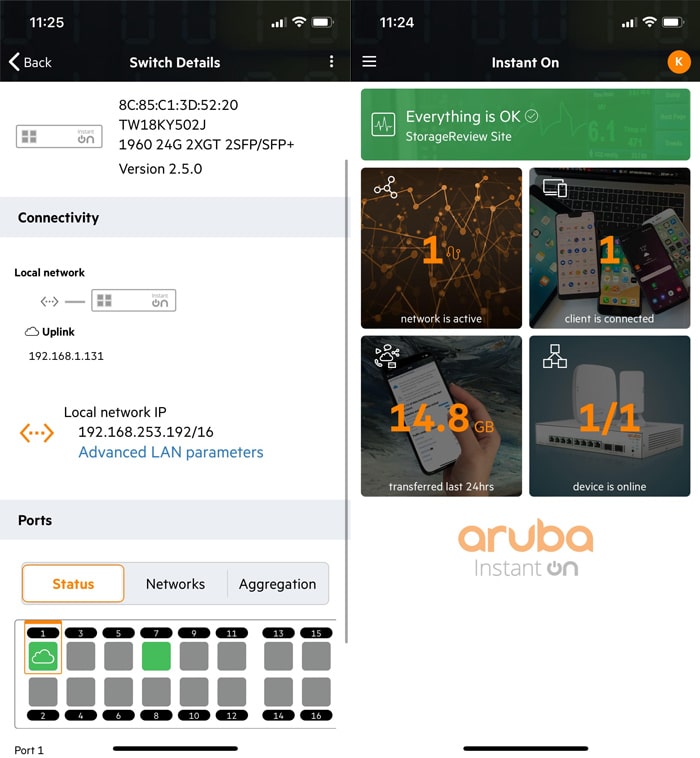Open the 'network is active' tile
700x758 pixels.
click(x=441, y=248)
